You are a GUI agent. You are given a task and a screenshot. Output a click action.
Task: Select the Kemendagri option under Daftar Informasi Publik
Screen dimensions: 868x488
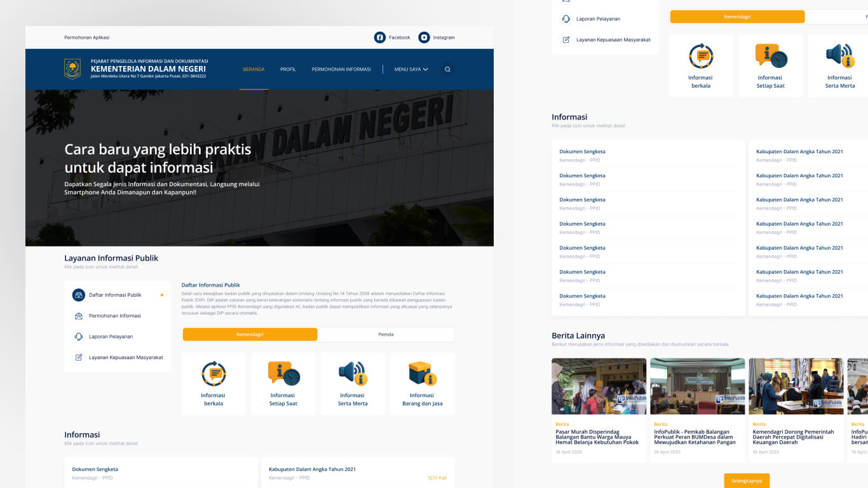point(250,334)
